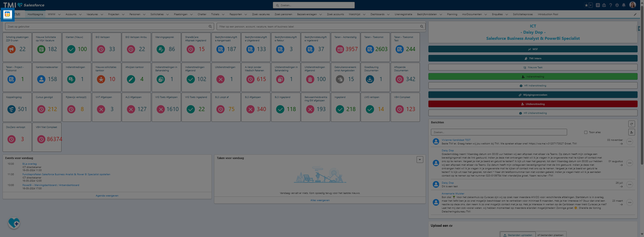Expand the Accounts tab chevron

pyautogui.click(x=80, y=14)
